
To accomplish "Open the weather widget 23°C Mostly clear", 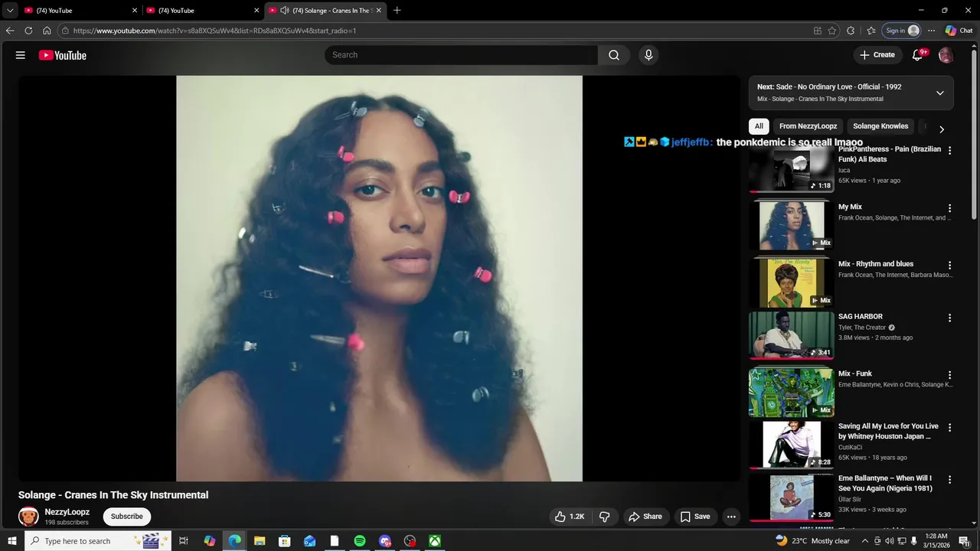I will tap(812, 541).
